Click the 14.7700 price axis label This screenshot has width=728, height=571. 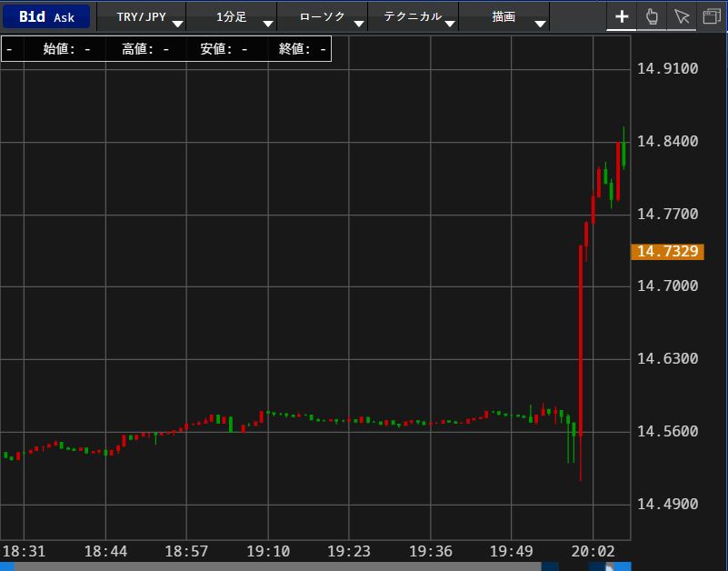[668, 215]
